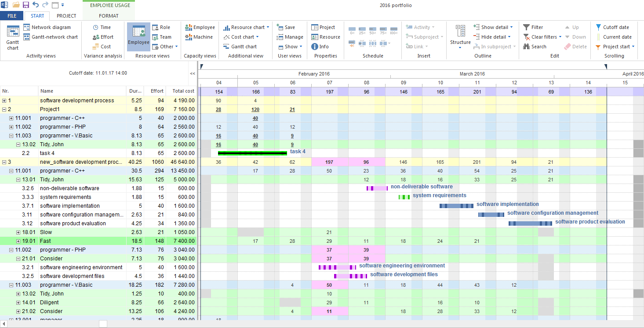The width and height of the screenshot is (644, 328).
Task: Open Cost chart dropdown
Action: (241, 37)
